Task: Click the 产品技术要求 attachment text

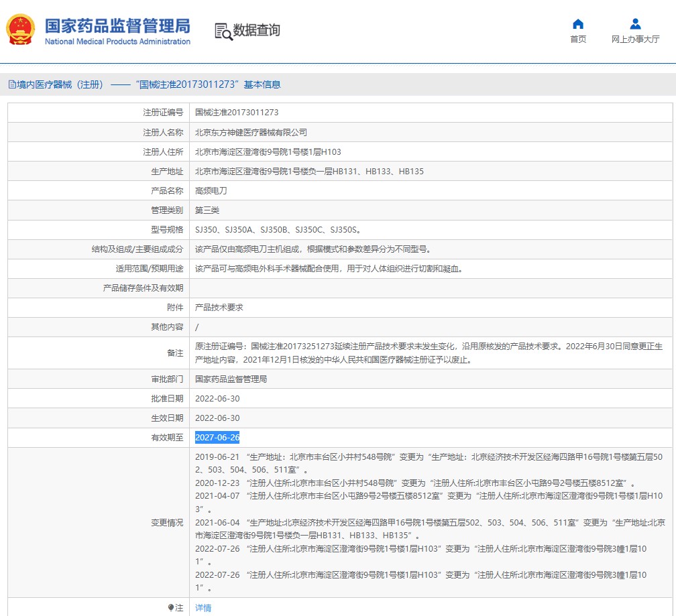Action: pos(219,307)
